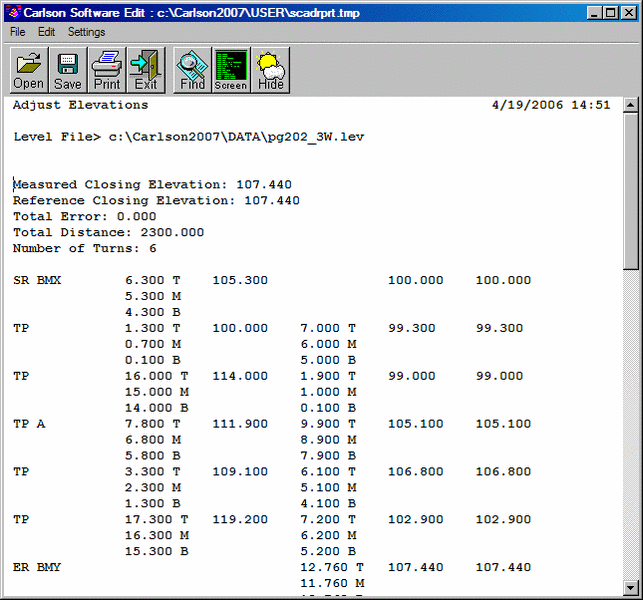Click the Hide toolbar icon
643x600 pixels.
tap(270, 70)
